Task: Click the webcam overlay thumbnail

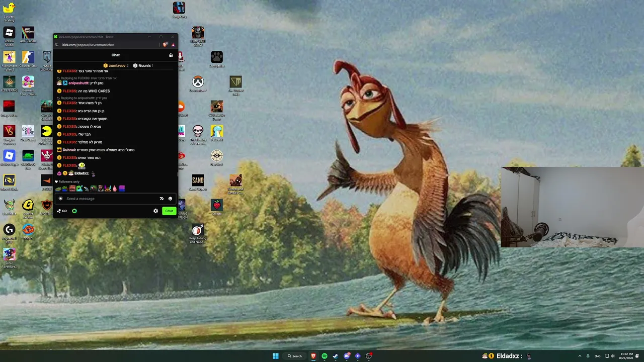Action: point(572,207)
